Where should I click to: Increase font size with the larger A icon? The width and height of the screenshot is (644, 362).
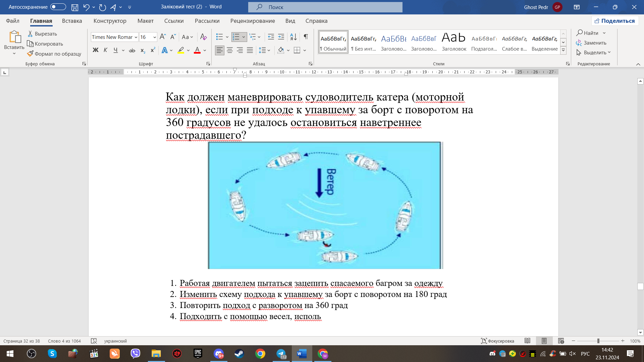click(x=163, y=37)
